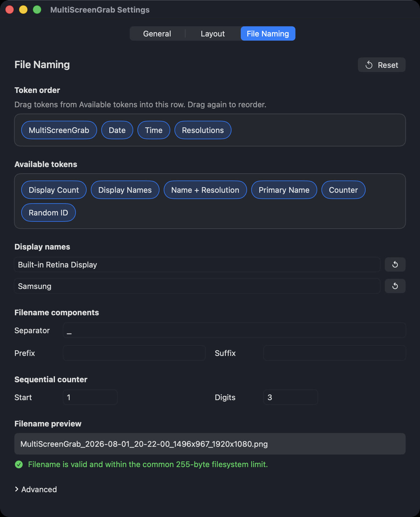Select the Counter token
Screen dimensions: 420x517
(343, 190)
